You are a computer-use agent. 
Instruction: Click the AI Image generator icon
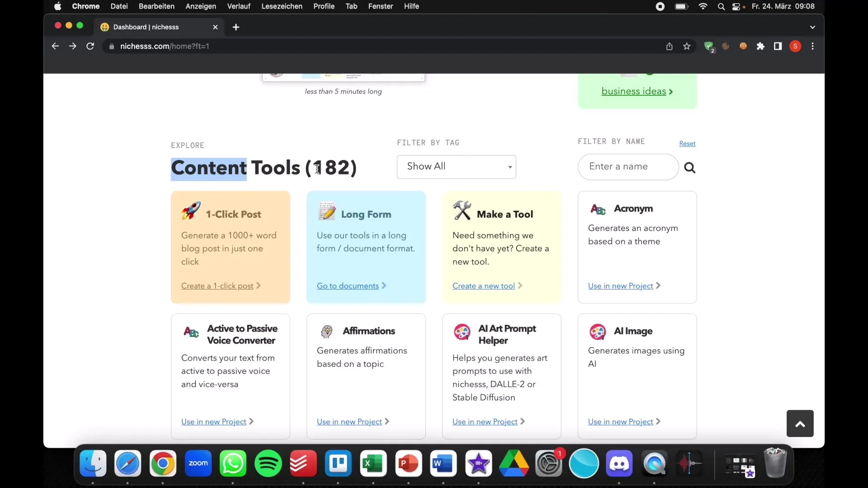[597, 331]
